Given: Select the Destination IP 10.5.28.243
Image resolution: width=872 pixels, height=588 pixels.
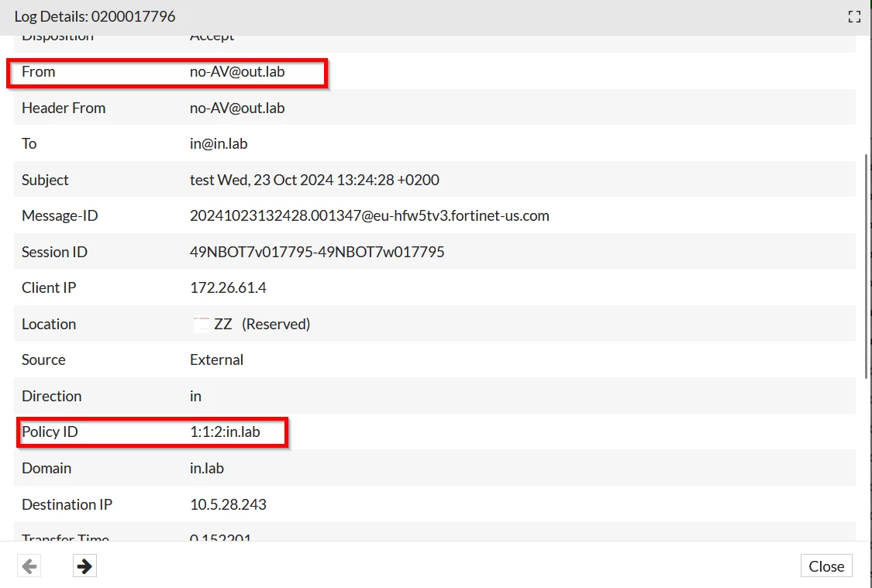Looking at the screenshot, I should click(x=228, y=504).
